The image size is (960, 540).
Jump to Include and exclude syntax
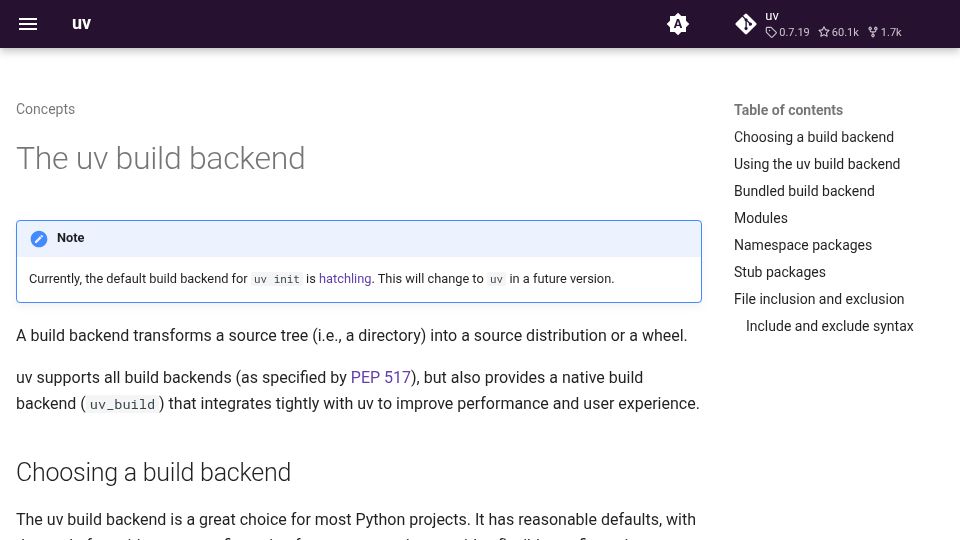pyautogui.click(x=830, y=326)
